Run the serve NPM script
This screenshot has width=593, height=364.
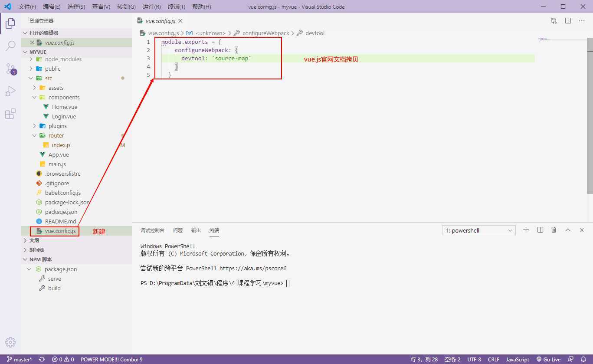pos(54,279)
